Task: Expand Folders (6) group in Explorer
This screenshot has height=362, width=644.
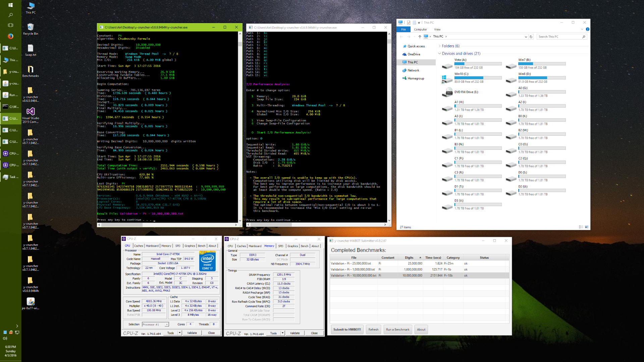Action: click(440, 46)
